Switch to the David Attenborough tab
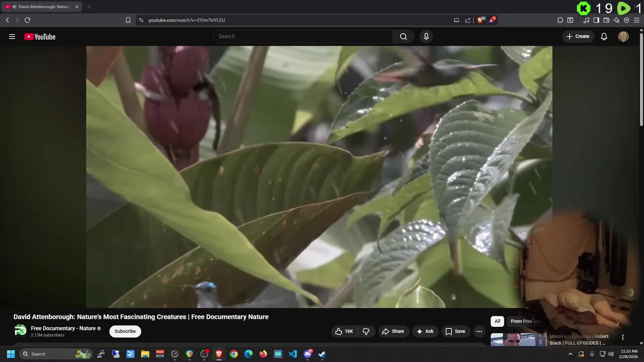The width and height of the screenshot is (644, 362). coord(43,7)
